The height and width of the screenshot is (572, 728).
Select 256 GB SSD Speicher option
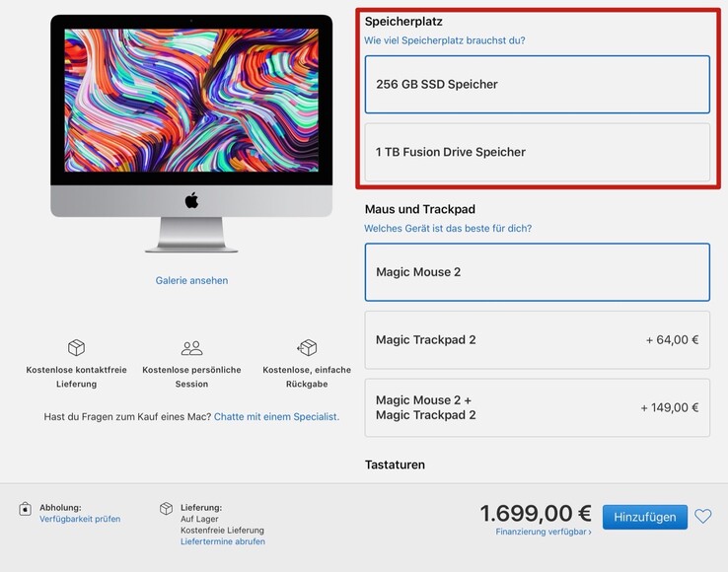538,85
